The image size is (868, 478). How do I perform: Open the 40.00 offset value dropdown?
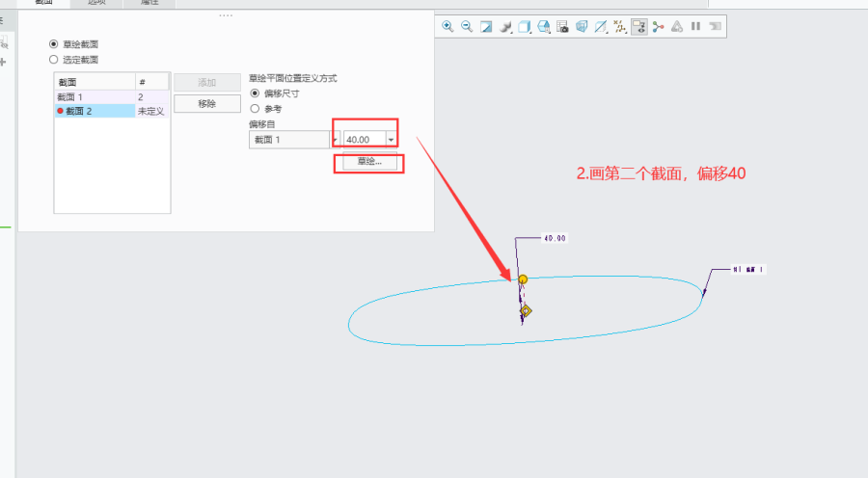coord(391,140)
